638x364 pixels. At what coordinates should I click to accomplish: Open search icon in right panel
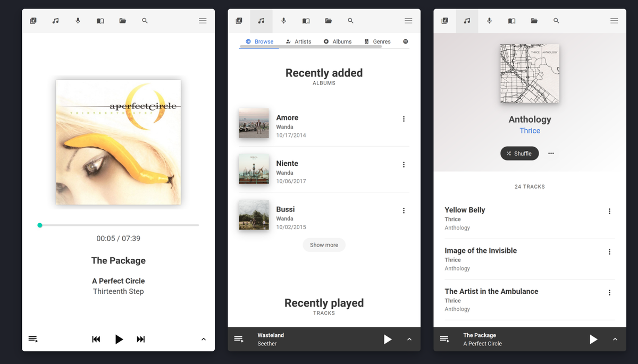556,21
